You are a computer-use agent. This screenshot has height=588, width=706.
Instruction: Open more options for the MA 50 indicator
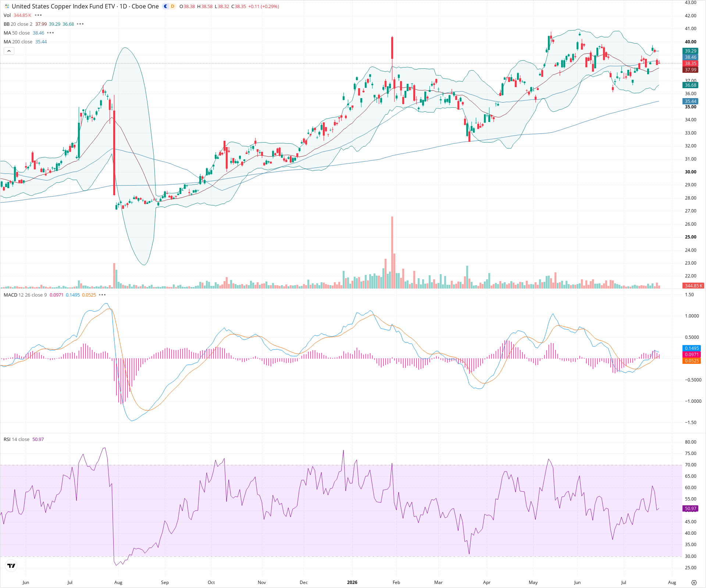pyautogui.click(x=50, y=33)
